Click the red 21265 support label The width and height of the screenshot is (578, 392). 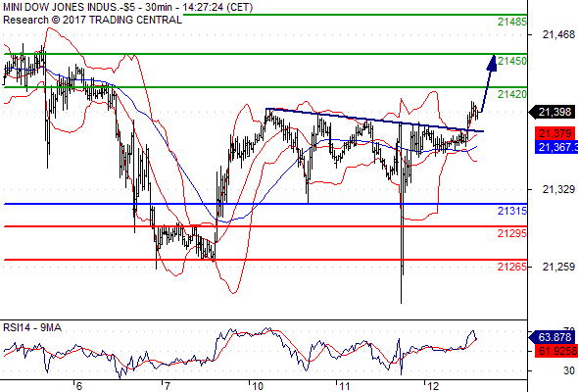coord(512,267)
